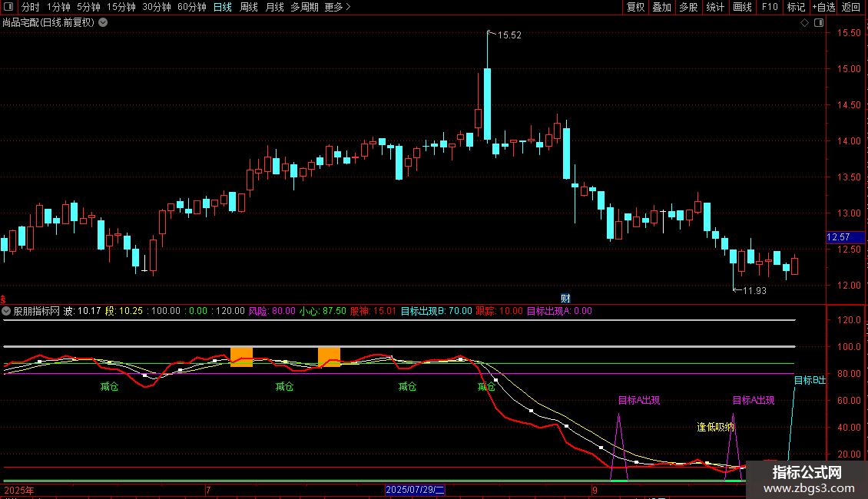Screen dimensions: 868x499
Task: Click the 跟踪: 10.00 indicator value
Action: pos(499,311)
